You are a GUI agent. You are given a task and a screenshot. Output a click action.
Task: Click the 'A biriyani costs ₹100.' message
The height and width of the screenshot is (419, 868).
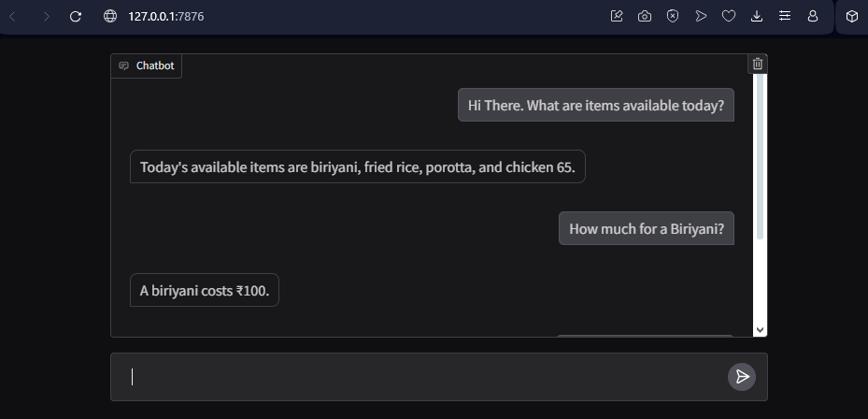205,291
